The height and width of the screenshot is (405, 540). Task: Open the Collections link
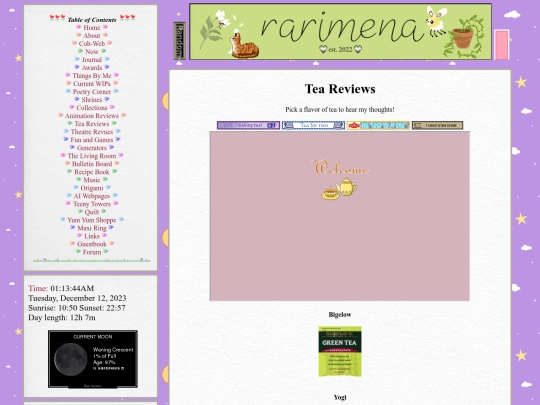(92, 107)
